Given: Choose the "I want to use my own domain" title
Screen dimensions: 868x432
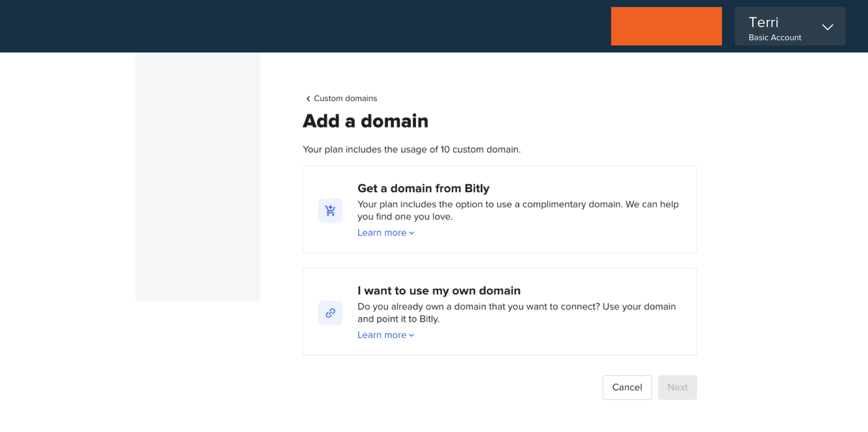Looking at the screenshot, I should click(x=439, y=291).
